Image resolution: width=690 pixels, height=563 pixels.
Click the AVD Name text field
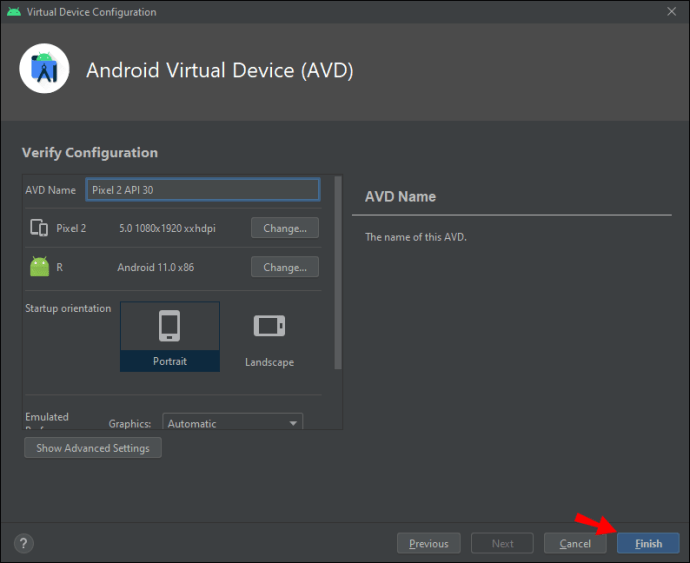pos(203,190)
